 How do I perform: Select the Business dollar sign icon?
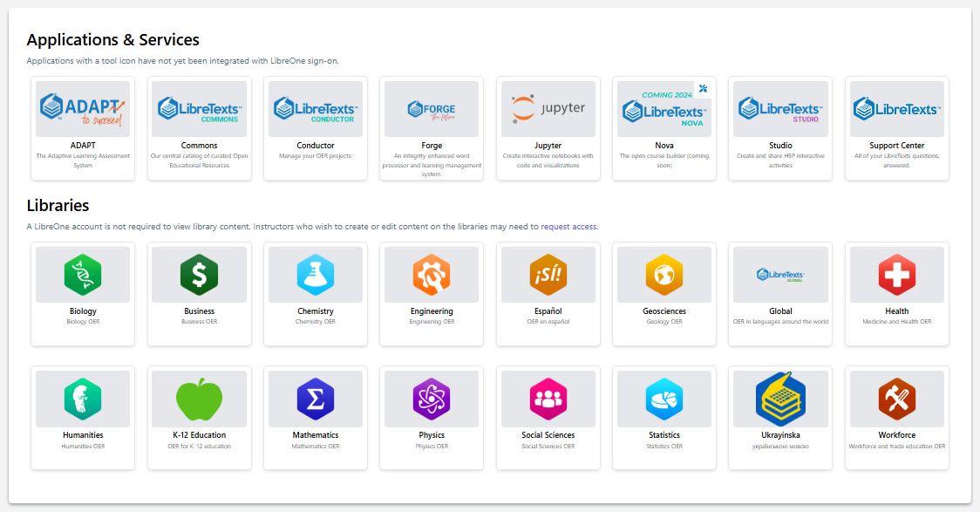199,275
